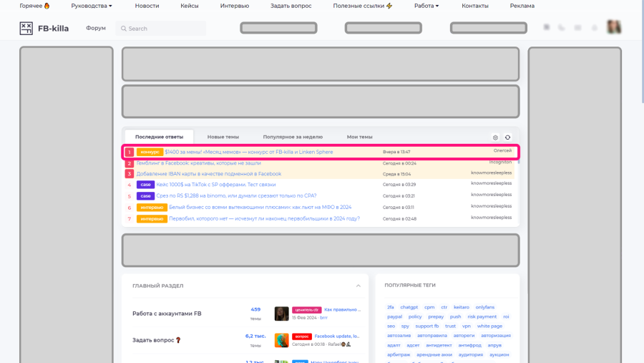Open thread Кейс 1000$ на TikTok

click(216, 185)
